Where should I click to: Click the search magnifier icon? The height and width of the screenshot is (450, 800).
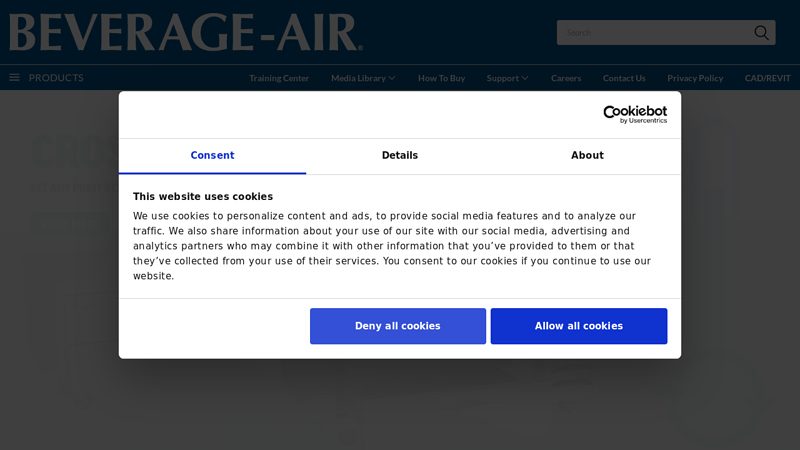[x=761, y=33]
